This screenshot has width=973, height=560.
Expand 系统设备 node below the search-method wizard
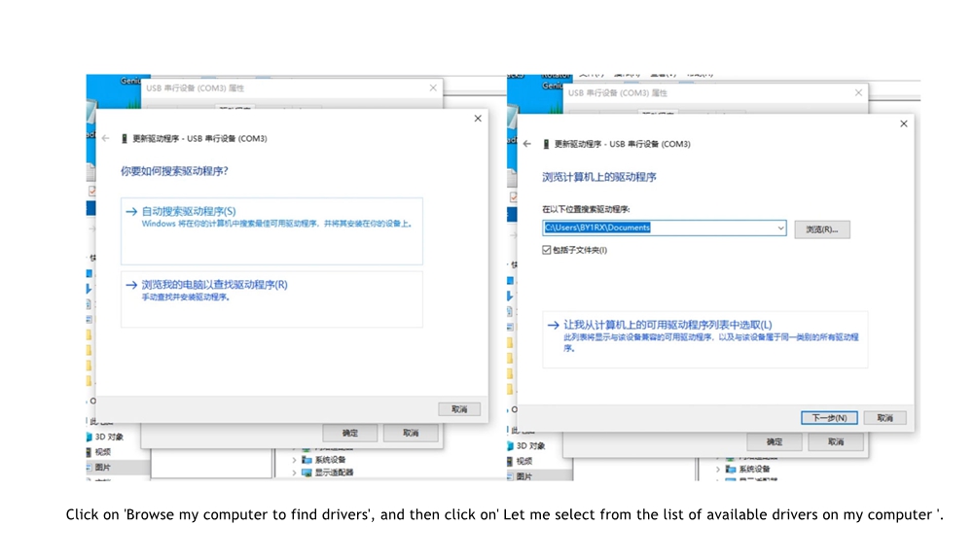[x=295, y=460]
